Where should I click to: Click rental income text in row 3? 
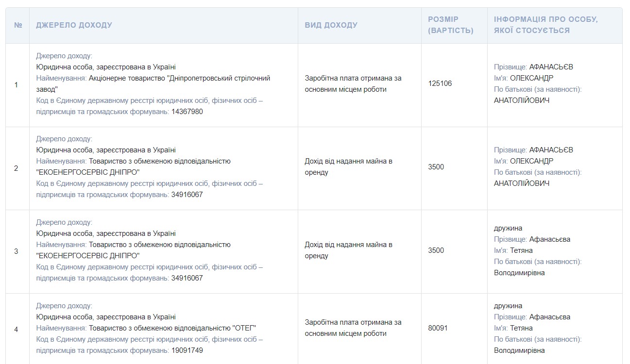point(348,250)
